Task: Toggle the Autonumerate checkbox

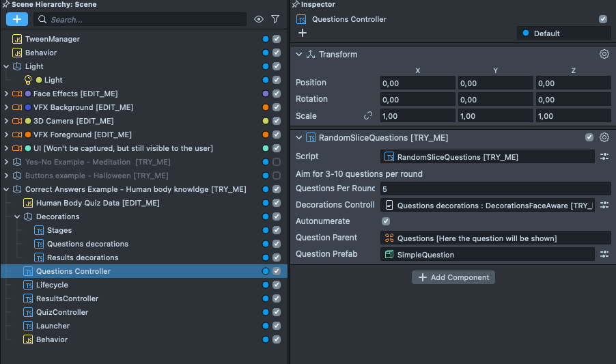Action: click(386, 221)
